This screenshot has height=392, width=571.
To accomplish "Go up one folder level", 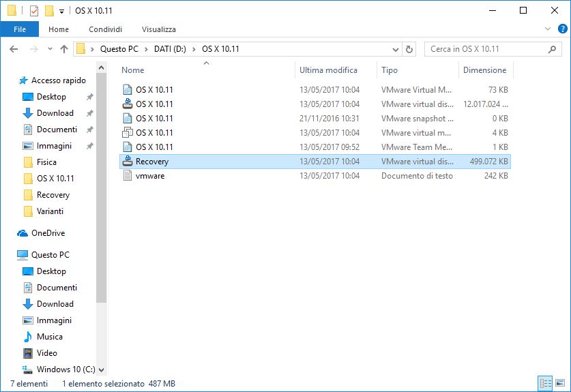I will (64, 49).
